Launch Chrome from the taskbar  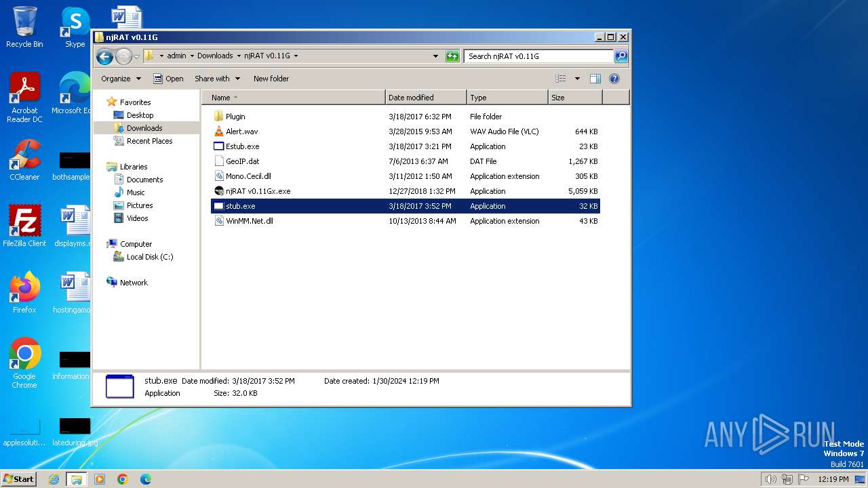[x=123, y=479]
